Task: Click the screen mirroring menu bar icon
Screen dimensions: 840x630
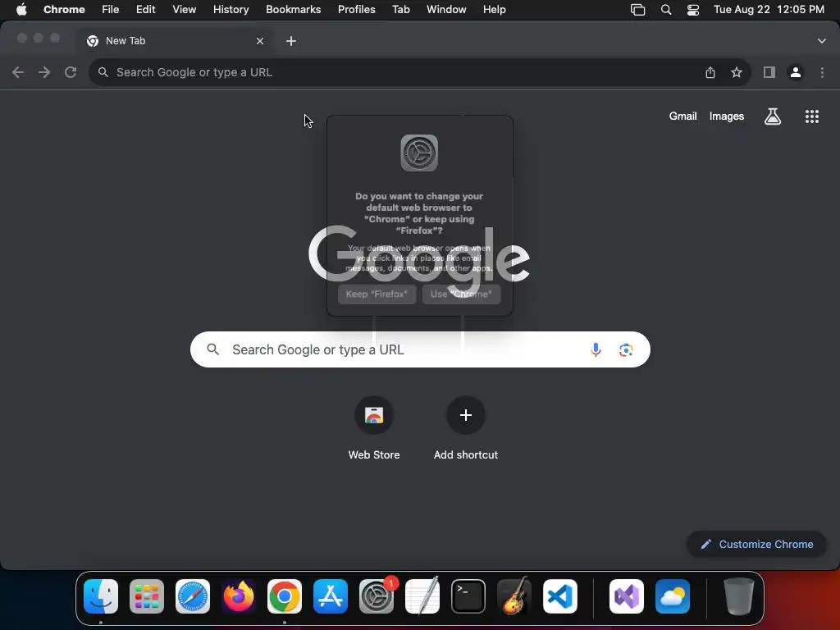Action: click(x=637, y=10)
